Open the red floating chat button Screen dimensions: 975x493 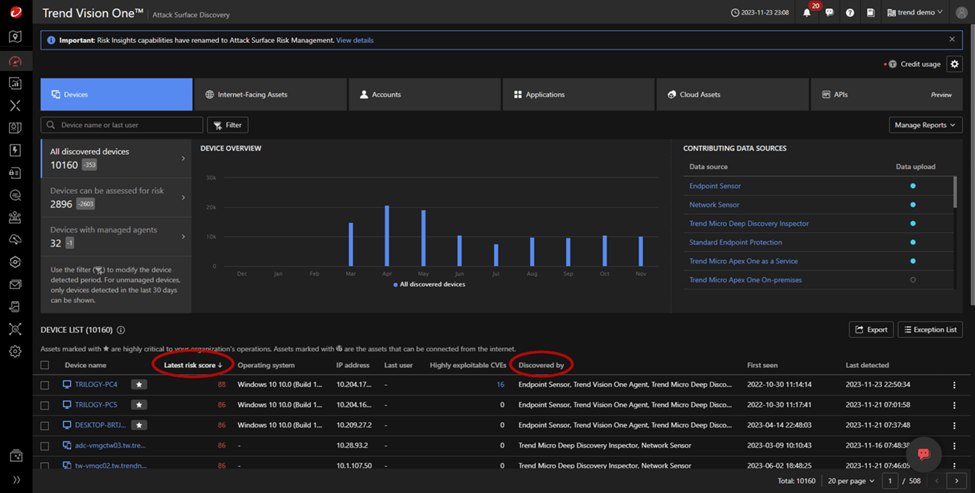pos(923,453)
